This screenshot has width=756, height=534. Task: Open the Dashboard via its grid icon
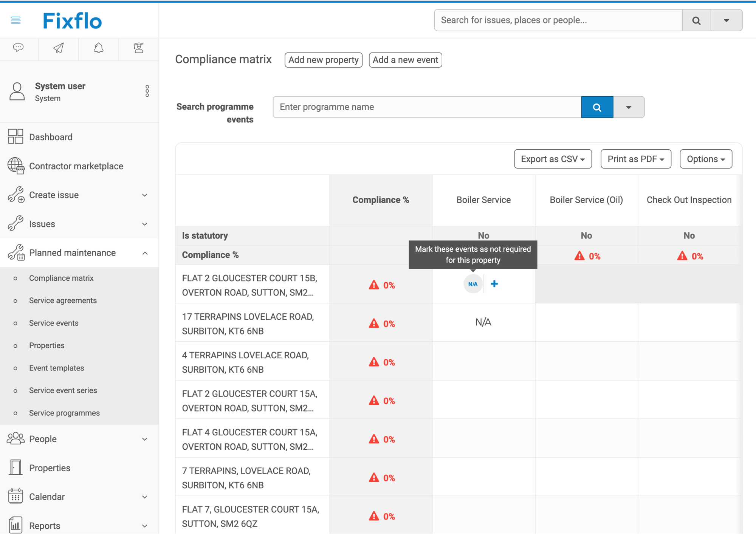15,136
